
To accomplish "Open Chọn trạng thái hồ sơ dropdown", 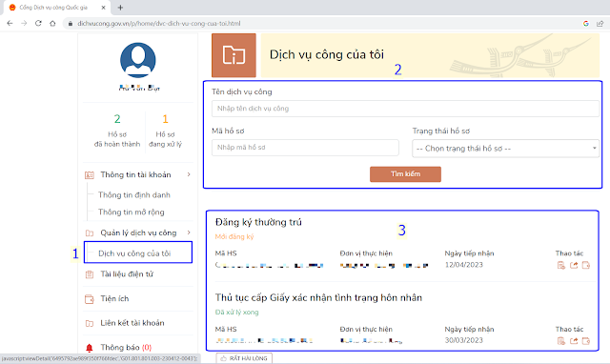I will tap(506, 148).
